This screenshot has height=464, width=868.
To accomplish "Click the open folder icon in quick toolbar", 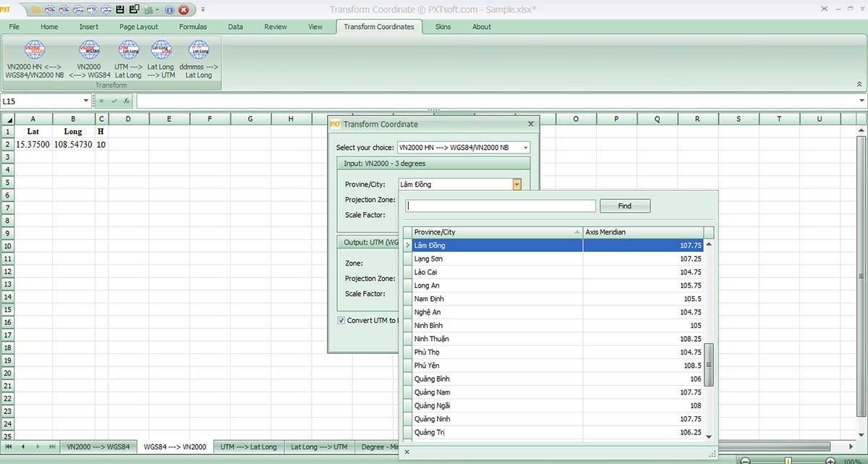I will click(x=36, y=9).
